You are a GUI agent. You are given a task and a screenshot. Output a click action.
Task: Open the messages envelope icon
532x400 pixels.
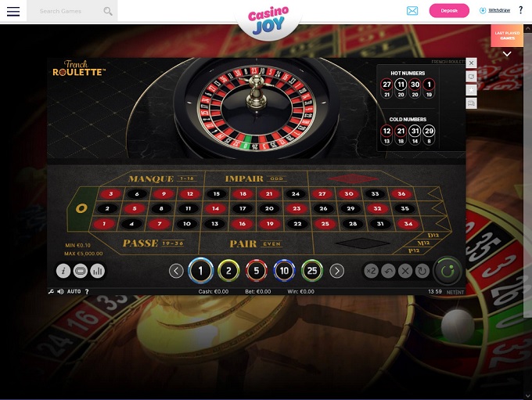pos(412,11)
